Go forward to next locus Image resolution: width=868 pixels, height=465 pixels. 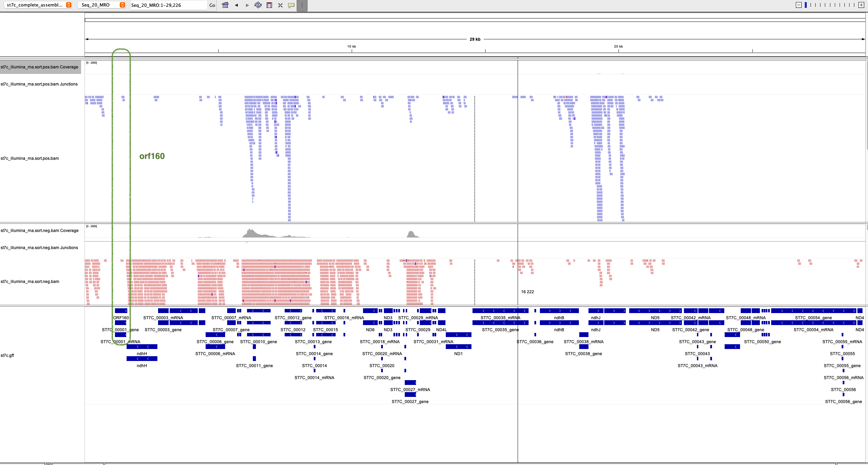(247, 5)
